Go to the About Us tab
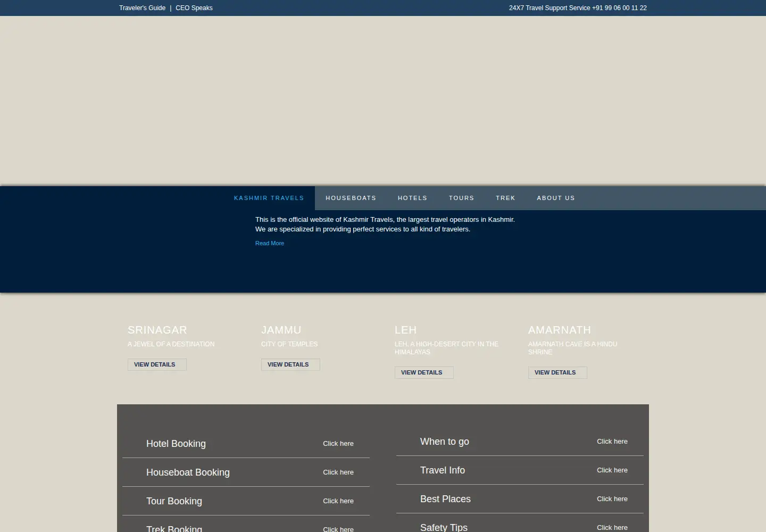This screenshot has width=766, height=532. [556, 198]
